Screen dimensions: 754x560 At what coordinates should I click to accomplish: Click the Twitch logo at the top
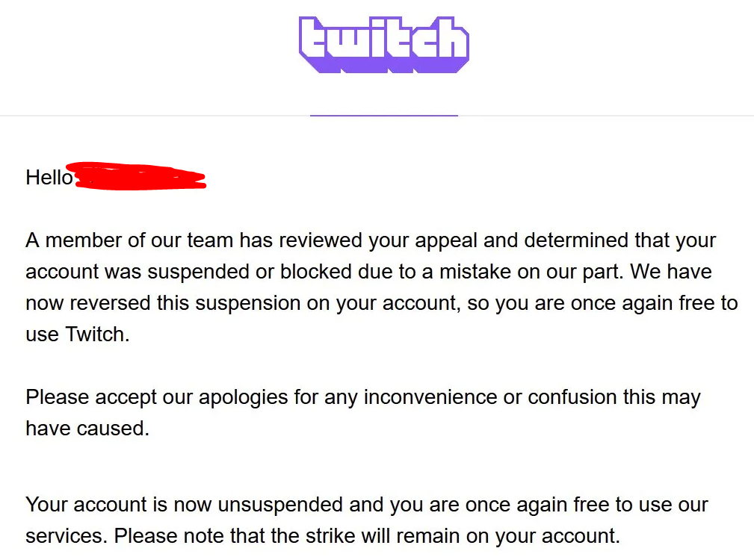click(383, 45)
